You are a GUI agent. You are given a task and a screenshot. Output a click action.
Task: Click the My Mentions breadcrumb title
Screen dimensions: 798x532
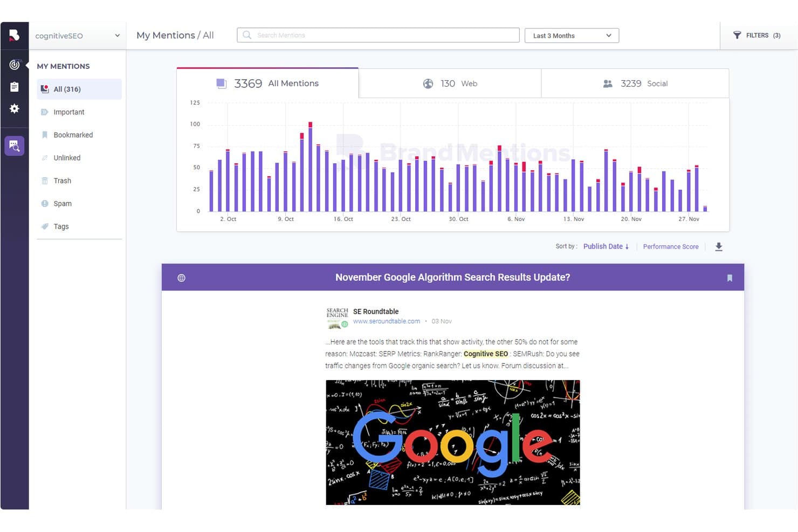[166, 35]
